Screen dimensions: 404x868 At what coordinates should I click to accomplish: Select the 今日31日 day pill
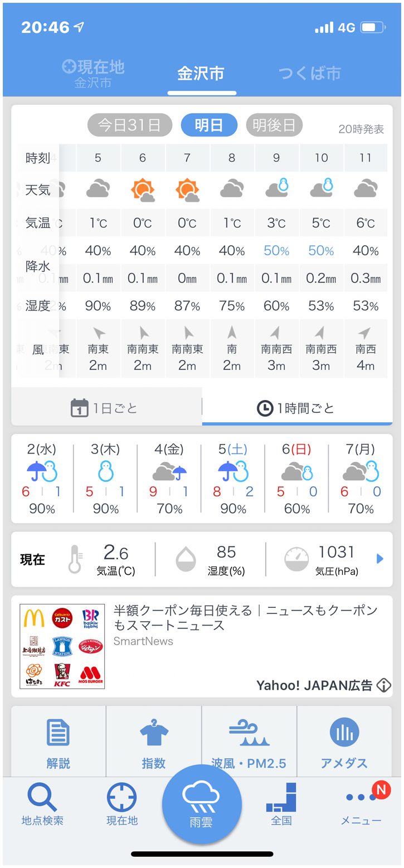tap(129, 125)
